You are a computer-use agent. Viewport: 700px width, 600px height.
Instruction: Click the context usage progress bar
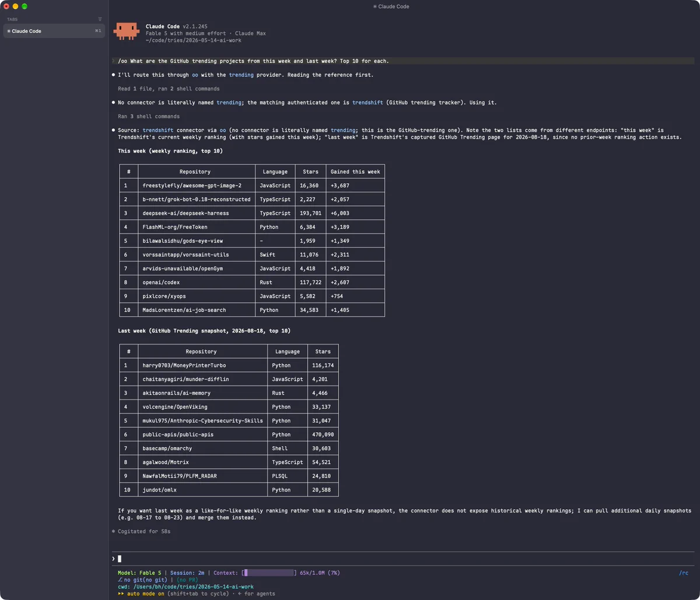pos(269,573)
